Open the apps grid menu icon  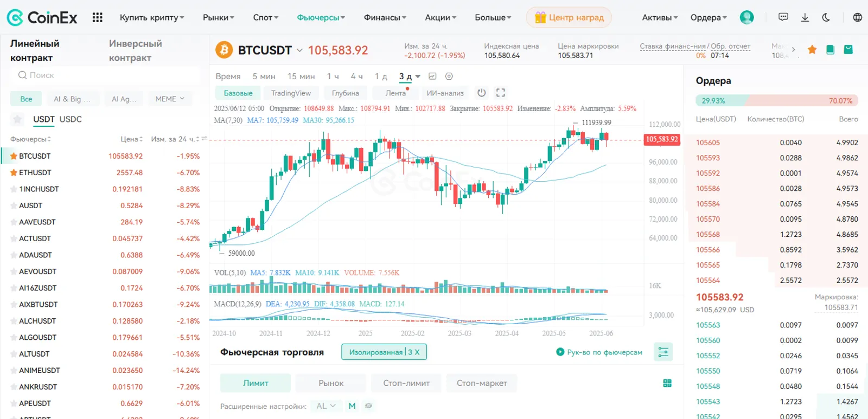pyautogui.click(x=97, y=17)
